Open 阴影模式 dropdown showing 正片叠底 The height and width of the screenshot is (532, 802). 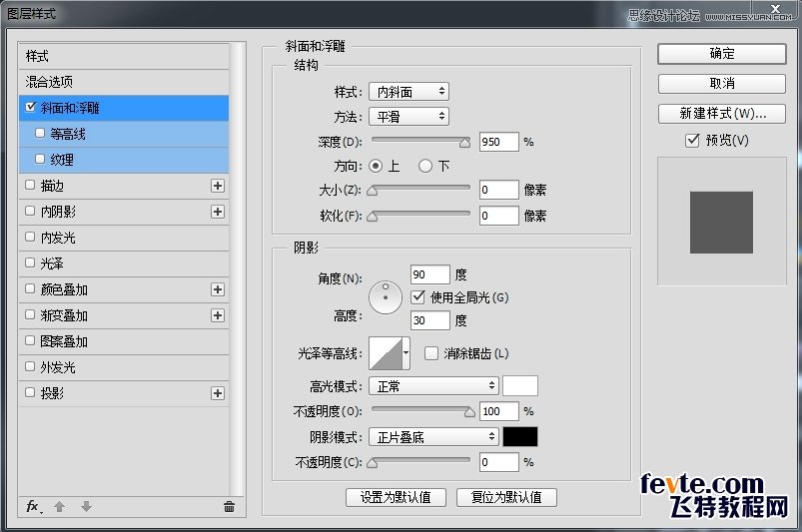[433, 437]
